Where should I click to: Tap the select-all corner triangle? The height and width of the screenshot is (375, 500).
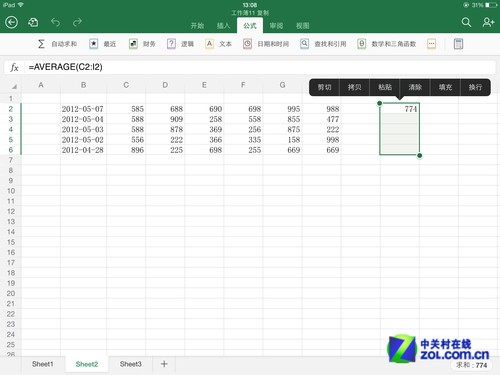pyautogui.click(x=14, y=86)
